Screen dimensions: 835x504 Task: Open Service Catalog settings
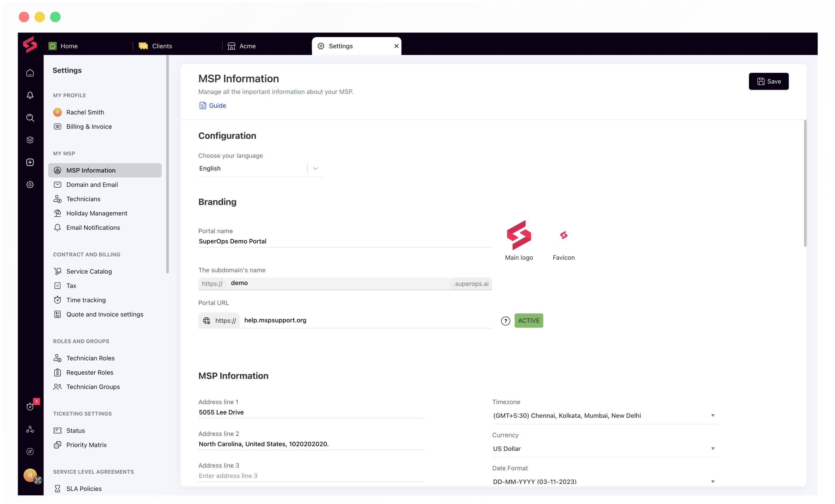point(105,271)
